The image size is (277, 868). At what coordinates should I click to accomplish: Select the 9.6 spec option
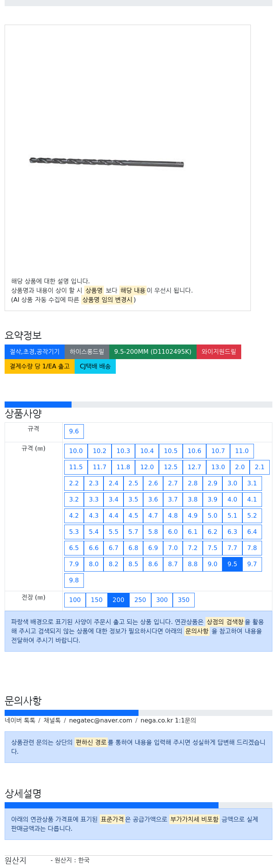click(x=74, y=431)
